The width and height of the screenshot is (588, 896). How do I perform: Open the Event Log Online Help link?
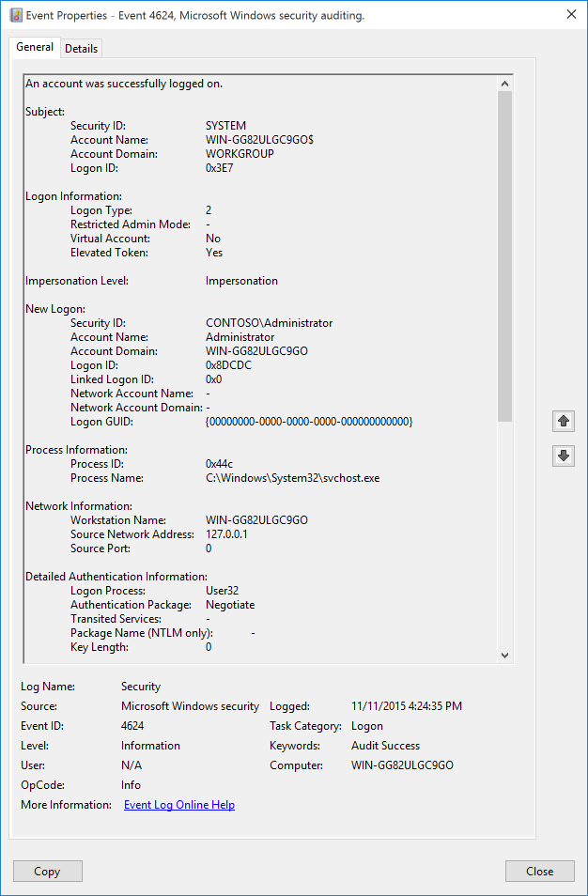(x=179, y=805)
